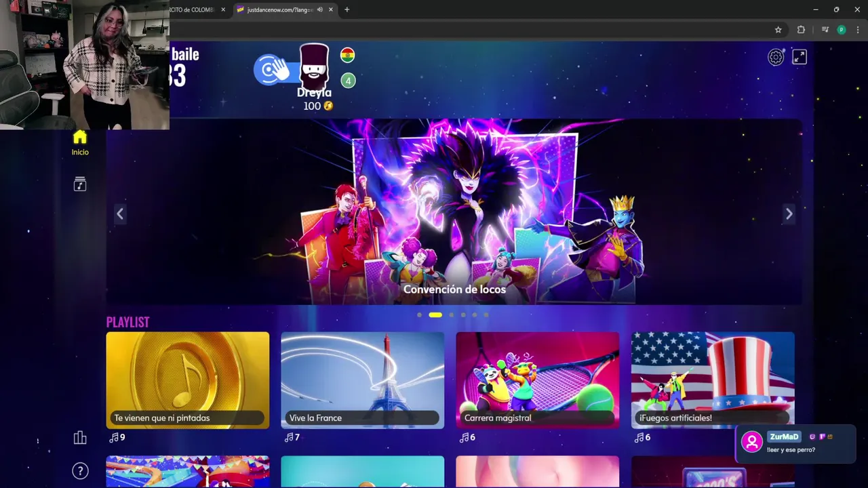The height and width of the screenshot is (488, 868).
Task: Click the 7 songs count label
Action: [x=292, y=438]
